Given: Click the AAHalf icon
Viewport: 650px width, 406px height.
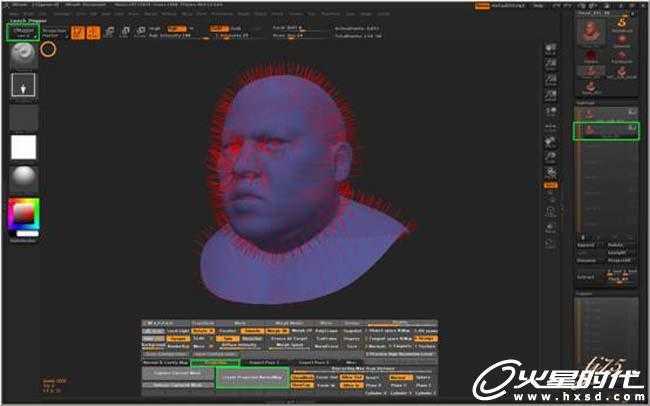Looking at the screenshot, I should tap(551, 96).
